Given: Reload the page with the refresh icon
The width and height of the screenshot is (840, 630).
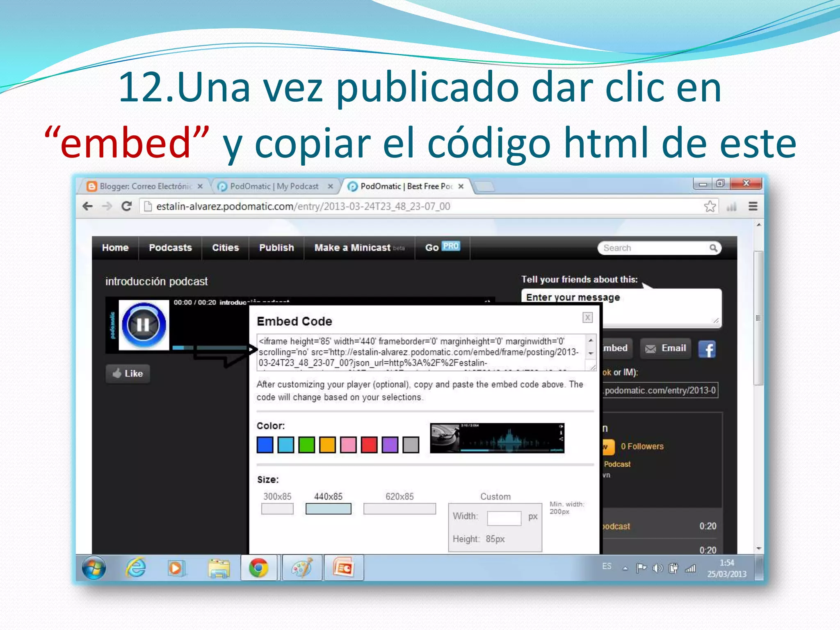Looking at the screenshot, I should pyautogui.click(x=126, y=206).
